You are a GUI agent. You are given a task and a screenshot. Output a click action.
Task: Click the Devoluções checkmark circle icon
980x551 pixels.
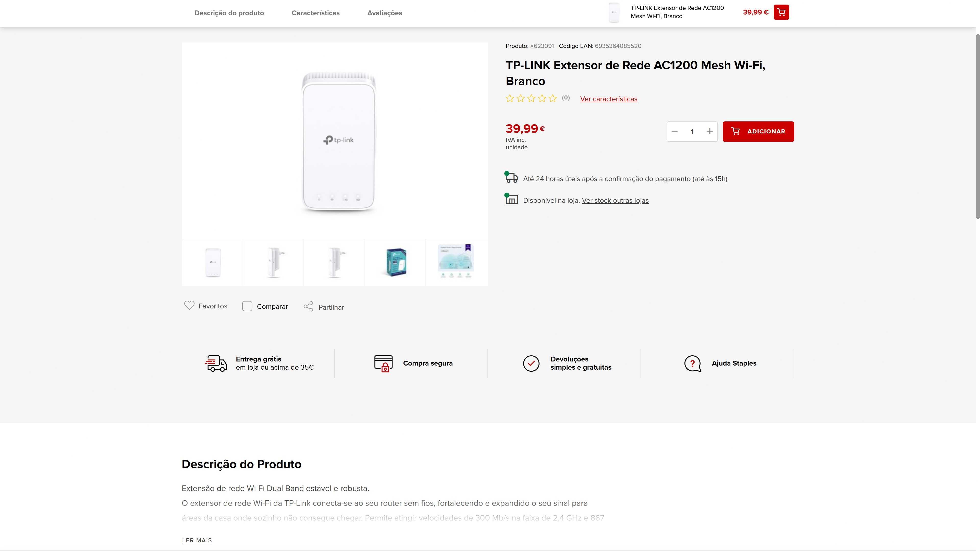click(x=531, y=364)
